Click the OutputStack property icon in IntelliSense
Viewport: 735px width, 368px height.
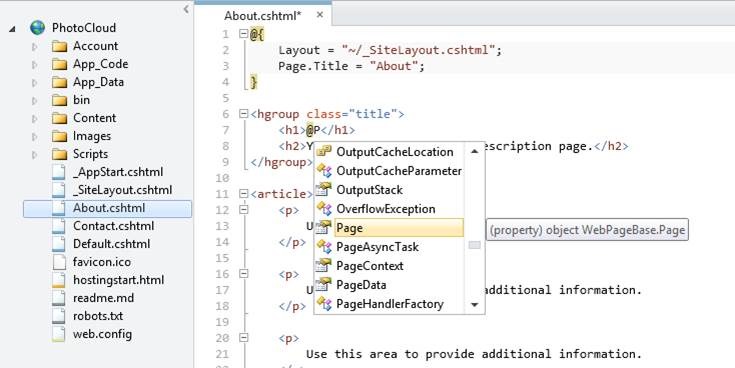(324, 189)
